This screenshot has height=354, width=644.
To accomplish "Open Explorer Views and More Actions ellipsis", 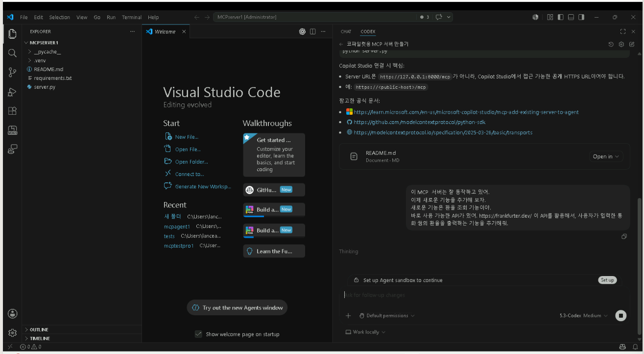I will pos(132,31).
